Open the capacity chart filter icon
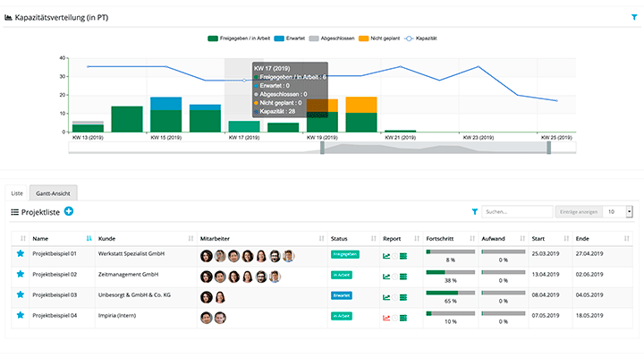 [x=634, y=16]
